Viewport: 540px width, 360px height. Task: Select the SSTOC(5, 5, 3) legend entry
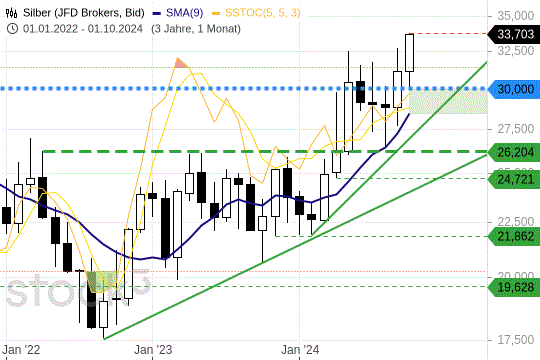[x=257, y=13]
